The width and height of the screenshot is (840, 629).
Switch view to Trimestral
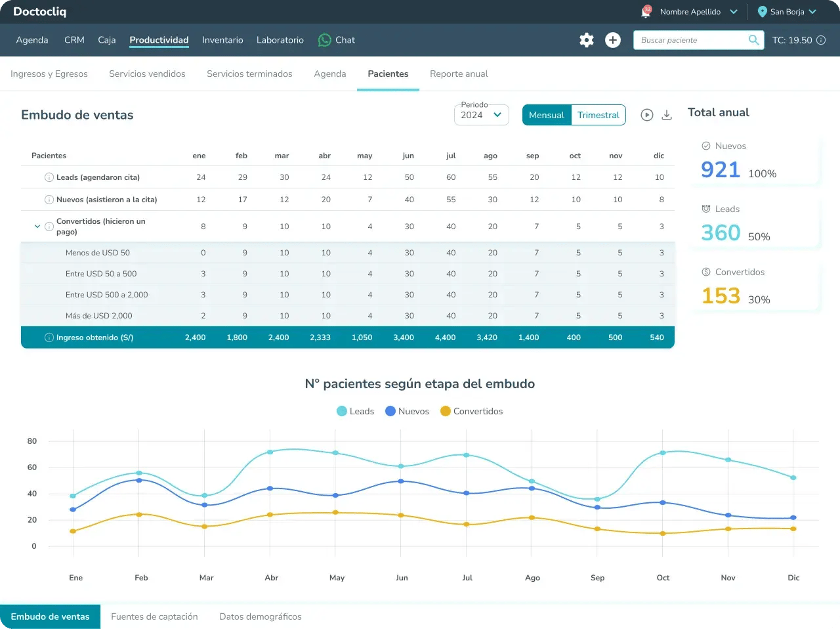(x=598, y=115)
